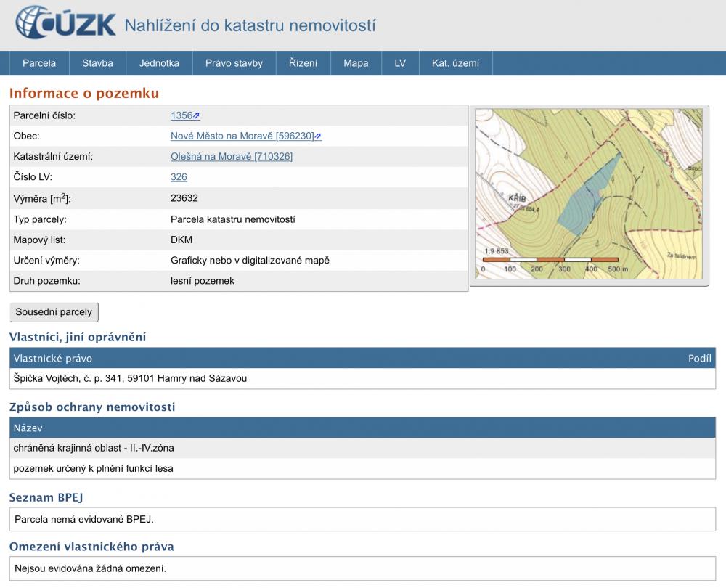
Task: Open the Mapa menu item
Action: coord(356,63)
